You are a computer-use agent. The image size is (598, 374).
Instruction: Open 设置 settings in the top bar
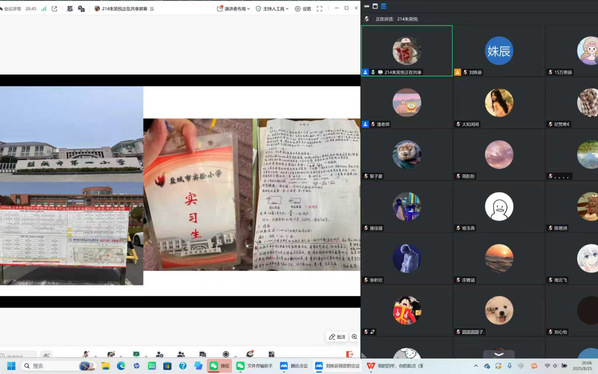pyautogui.click(x=303, y=8)
